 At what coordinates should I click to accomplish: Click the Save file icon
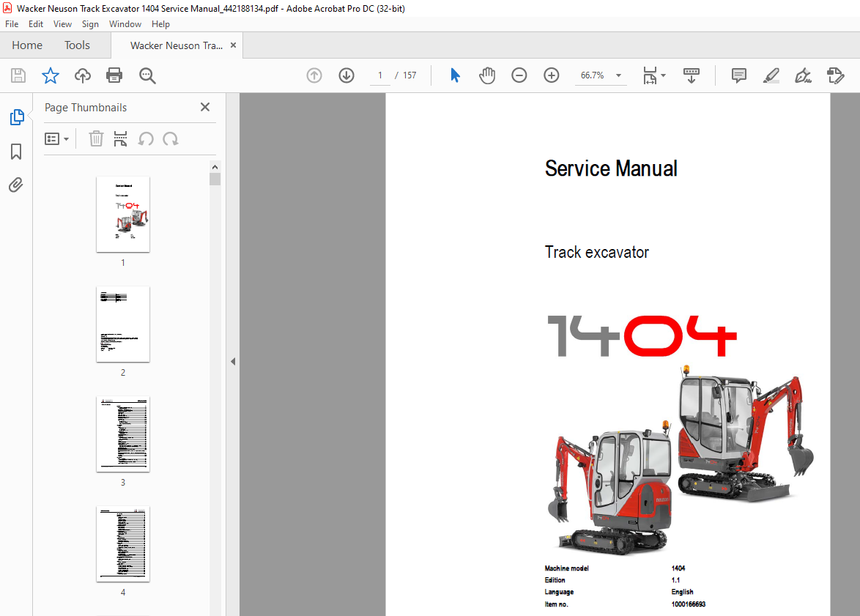pyautogui.click(x=18, y=75)
